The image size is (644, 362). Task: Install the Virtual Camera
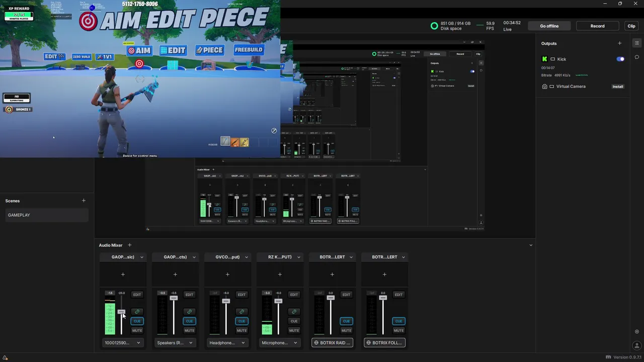[x=618, y=86]
